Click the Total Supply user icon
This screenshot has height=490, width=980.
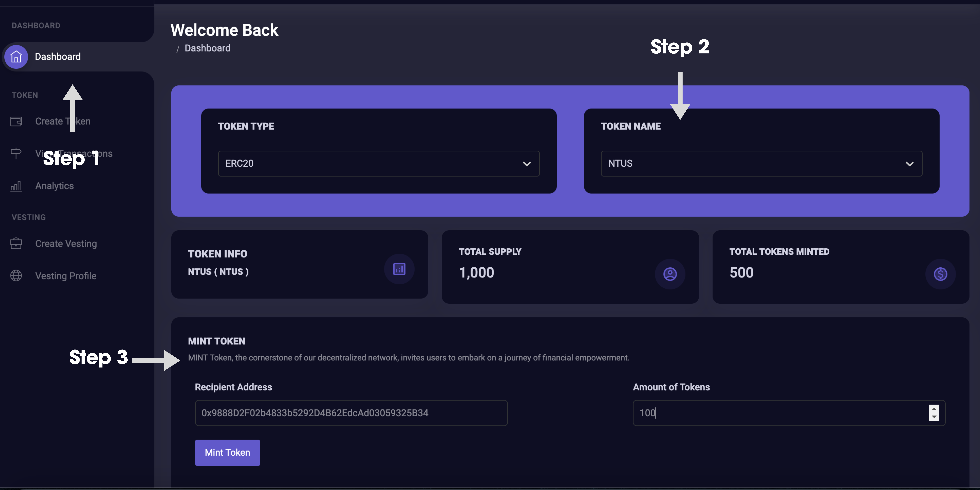[x=670, y=274]
